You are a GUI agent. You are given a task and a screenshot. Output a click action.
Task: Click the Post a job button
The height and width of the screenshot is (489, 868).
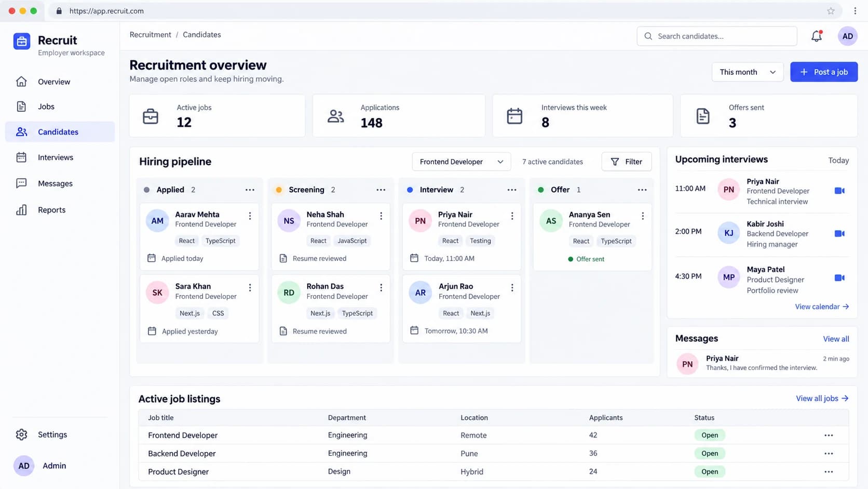[x=824, y=72]
